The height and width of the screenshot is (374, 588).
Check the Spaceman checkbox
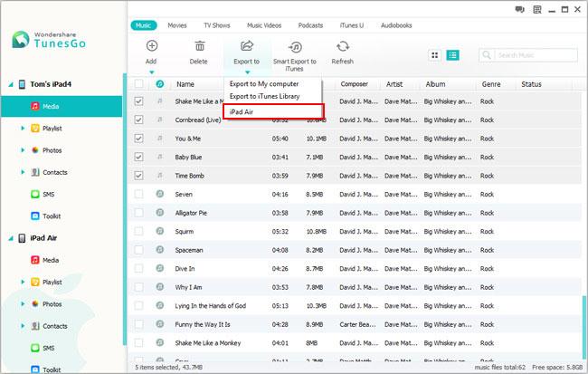point(138,250)
